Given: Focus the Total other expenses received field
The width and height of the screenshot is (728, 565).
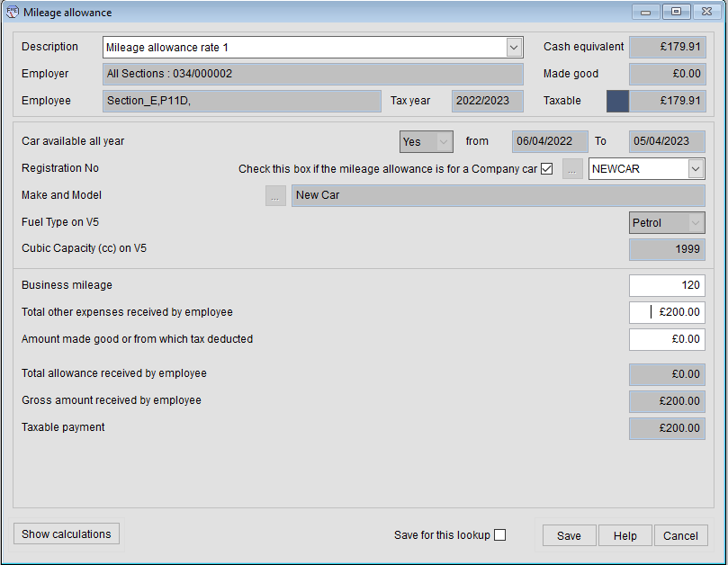Looking at the screenshot, I should tap(667, 312).
